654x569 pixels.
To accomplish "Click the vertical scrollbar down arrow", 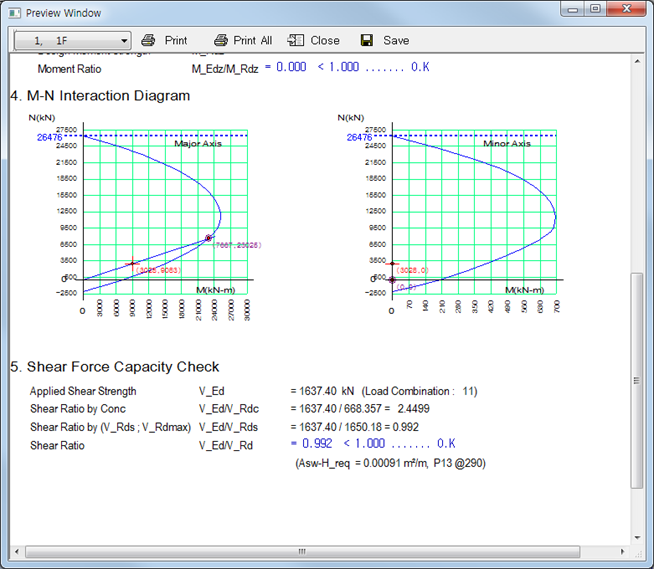I will coord(637,538).
